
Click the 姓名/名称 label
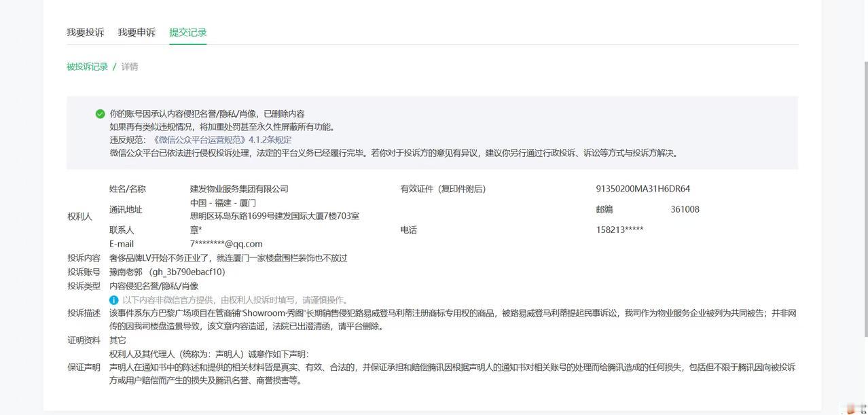coord(128,189)
